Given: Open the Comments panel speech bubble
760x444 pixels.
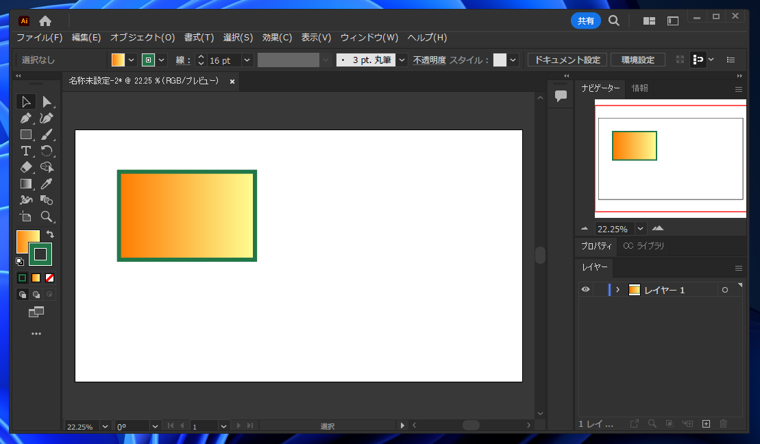Looking at the screenshot, I should click(x=561, y=95).
